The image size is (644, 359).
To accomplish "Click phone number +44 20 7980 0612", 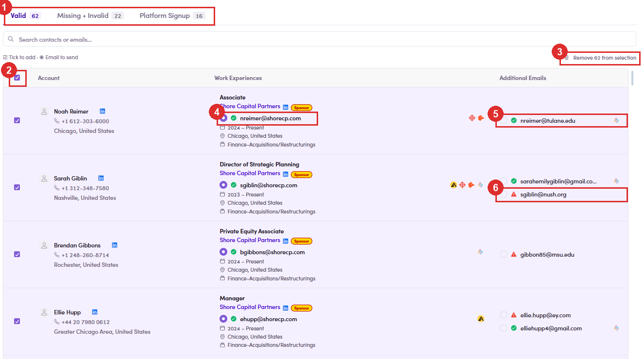I will pyautogui.click(x=85, y=322).
